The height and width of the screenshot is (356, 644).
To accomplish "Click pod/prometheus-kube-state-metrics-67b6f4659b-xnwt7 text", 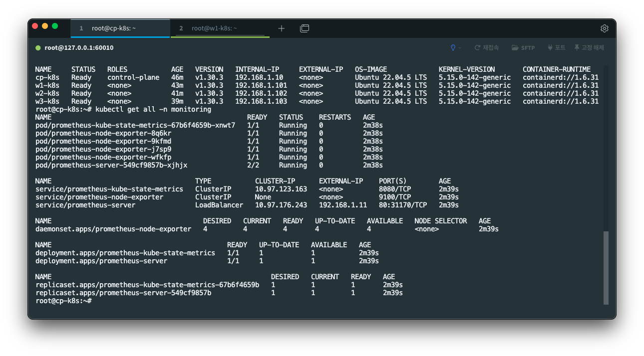I will tap(135, 125).
